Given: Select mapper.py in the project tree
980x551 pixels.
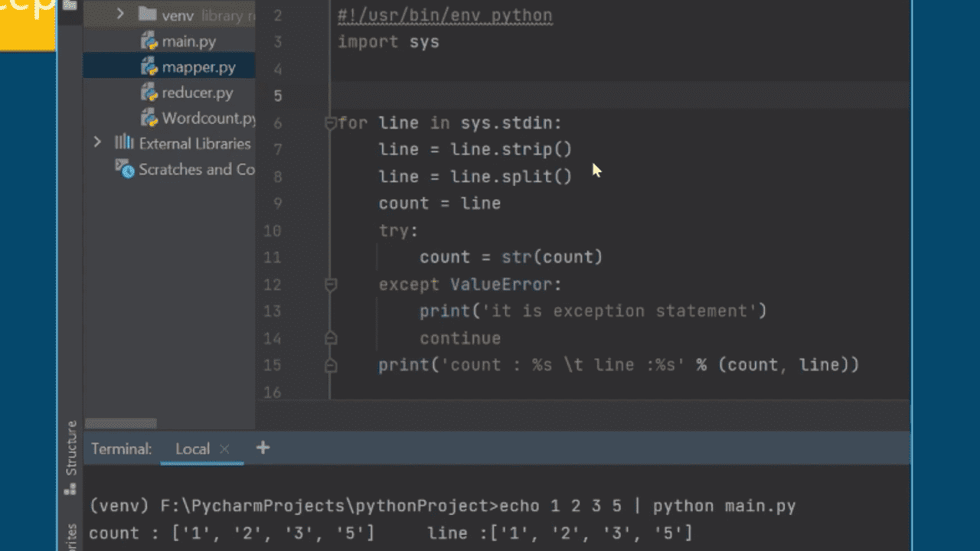Looking at the screenshot, I should coord(198,67).
